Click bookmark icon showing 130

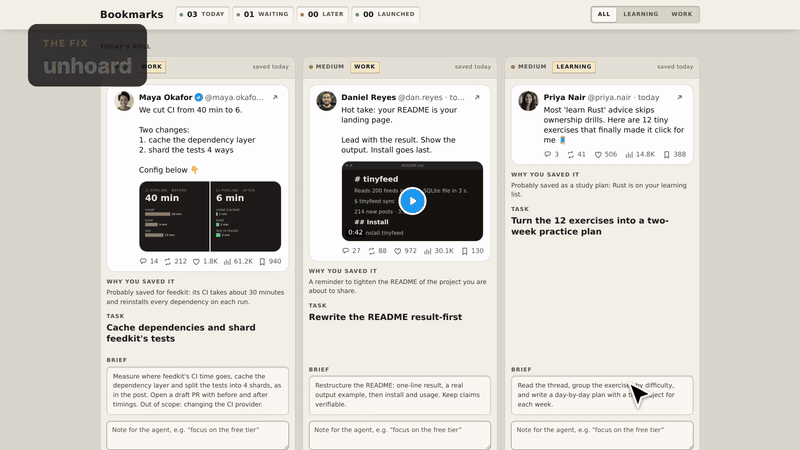coord(464,251)
